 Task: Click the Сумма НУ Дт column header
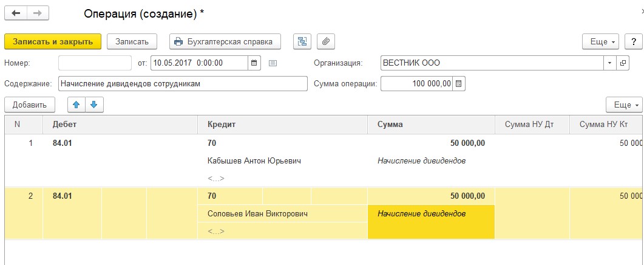coord(532,125)
